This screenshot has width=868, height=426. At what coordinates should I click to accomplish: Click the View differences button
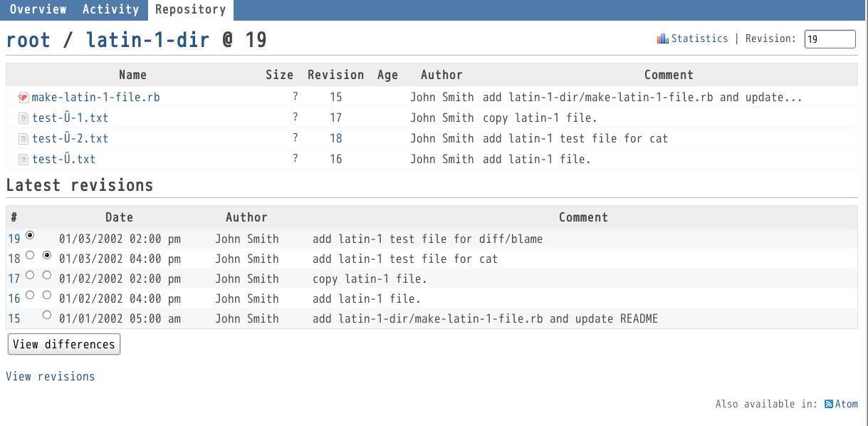tap(64, 344)
